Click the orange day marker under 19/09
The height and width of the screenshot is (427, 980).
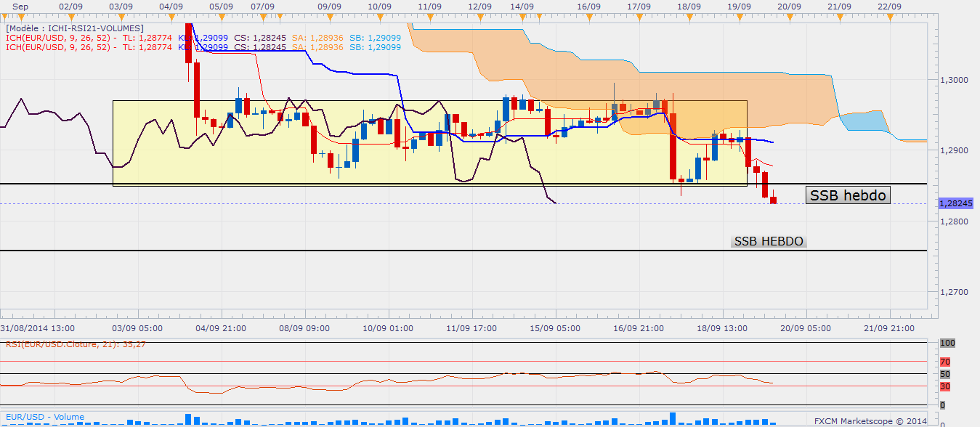click(739, 15)
